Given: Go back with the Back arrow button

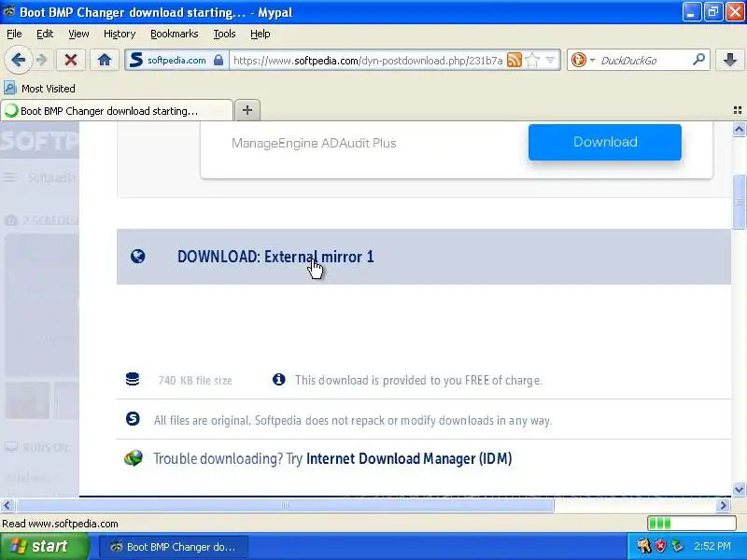Looking at the screenshot, I should click(x=18, y=60).
